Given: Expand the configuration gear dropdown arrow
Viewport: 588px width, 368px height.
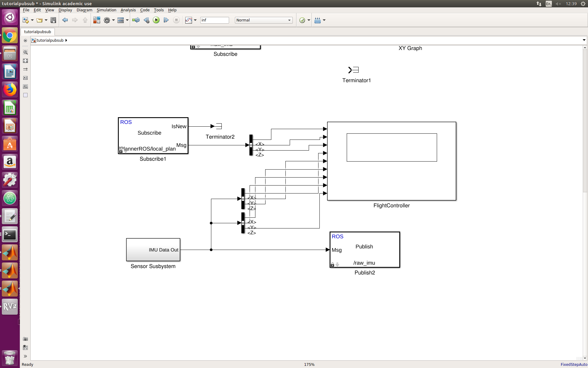Looking at the screenshot, I should [113, 20].
